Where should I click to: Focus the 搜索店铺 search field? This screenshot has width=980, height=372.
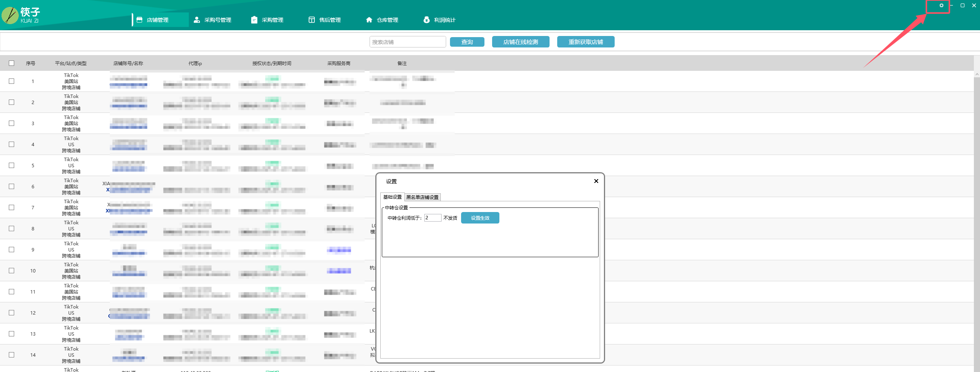tap(407, 42)
